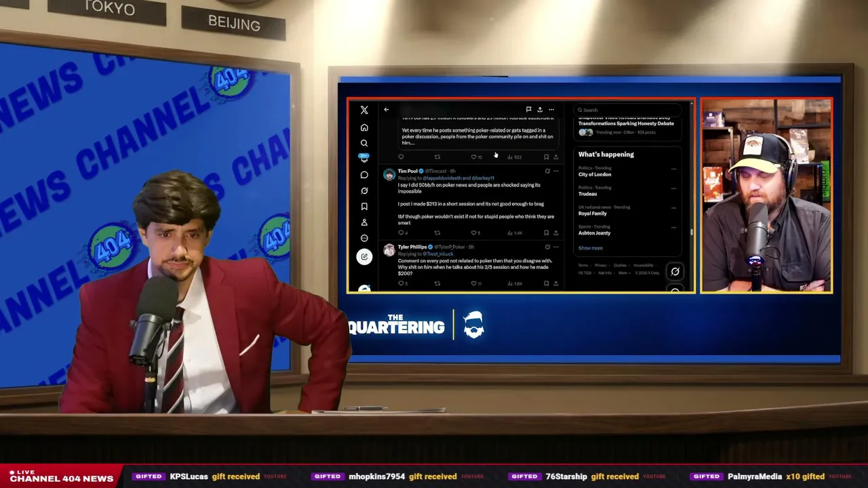Share Tim Pool's reply
This screenshot has width=868, height=488.
point(555,233)
